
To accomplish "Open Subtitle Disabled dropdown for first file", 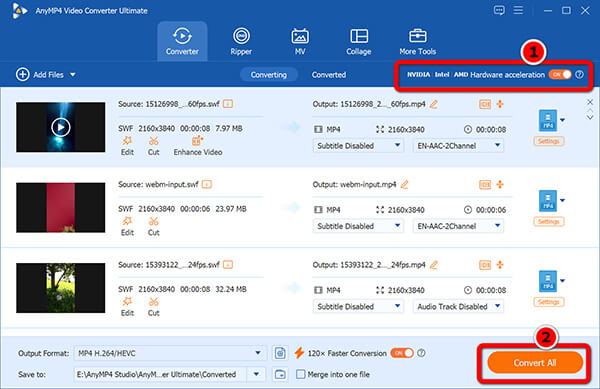I will click(359, 146).
